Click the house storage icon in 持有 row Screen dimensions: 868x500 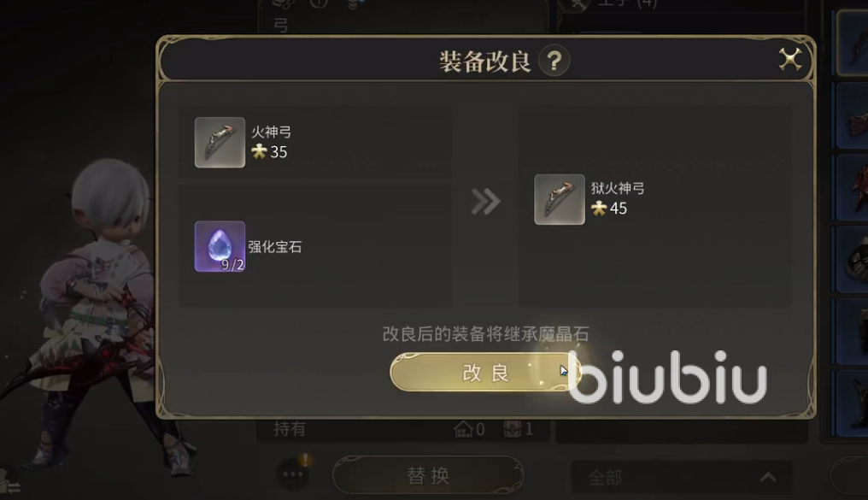click(463, 428)
